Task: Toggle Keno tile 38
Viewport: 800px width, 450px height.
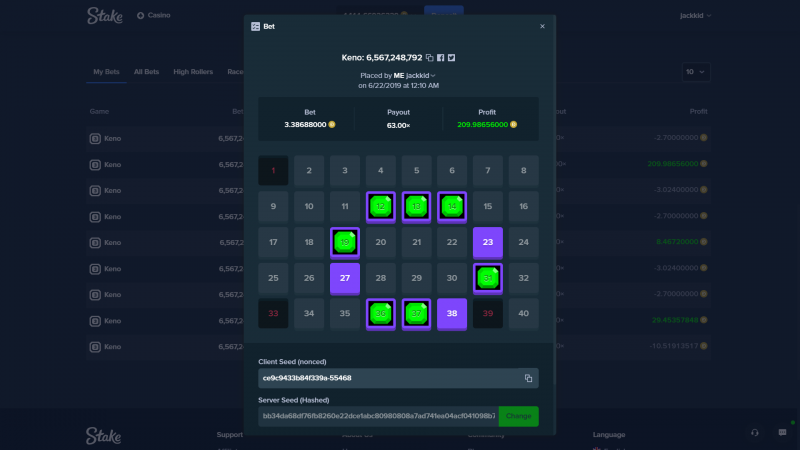Action: (x=452, y=314)
